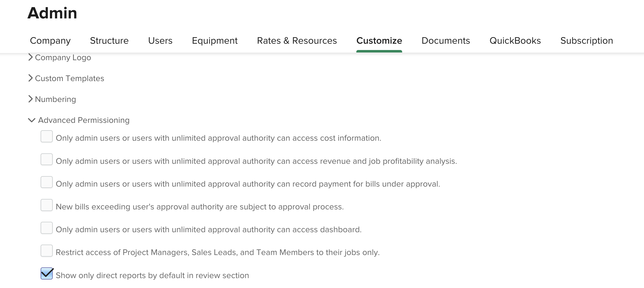The width and height of the screenshot is (644, 288).
Task: Check the revenue and job profitability restriction
Action: [47, 159]
